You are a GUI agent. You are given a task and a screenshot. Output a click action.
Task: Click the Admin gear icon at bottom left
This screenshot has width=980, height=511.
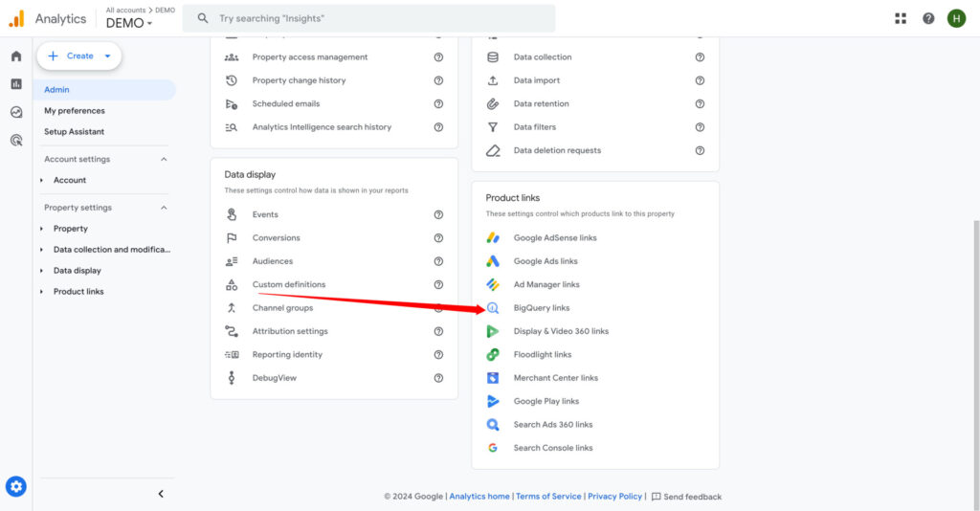(x=16, y=487)
